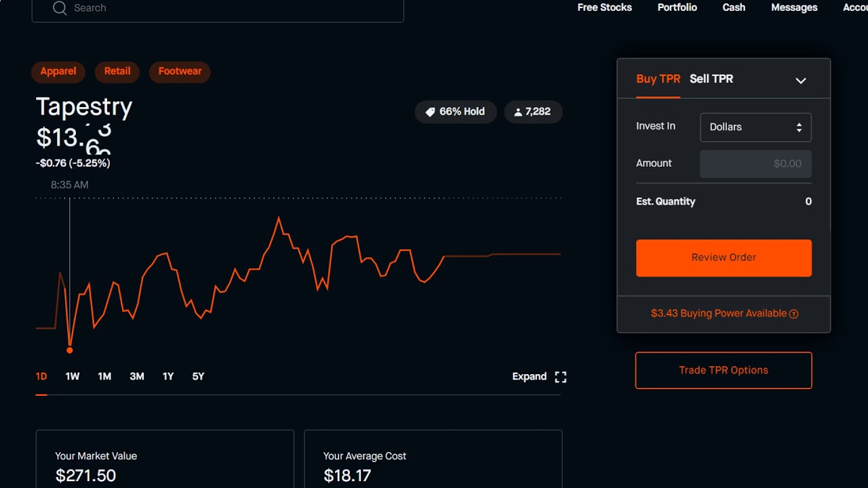The image size is (868, 488).
Task: Click the $271.50 market value
Action: 85,476
